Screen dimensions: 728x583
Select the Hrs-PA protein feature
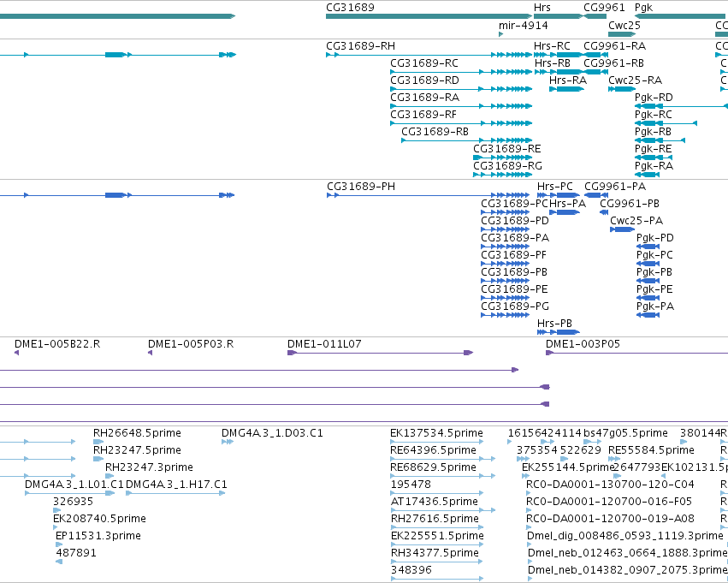(x=565, y=212)
